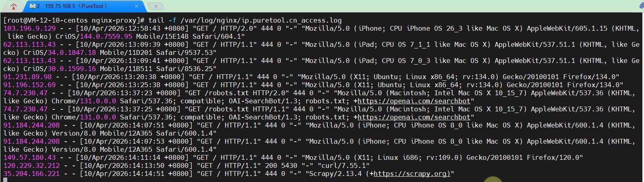Click the IP address 91.196.152.69
The image size is (644, 182).
(x=29, y=85)
